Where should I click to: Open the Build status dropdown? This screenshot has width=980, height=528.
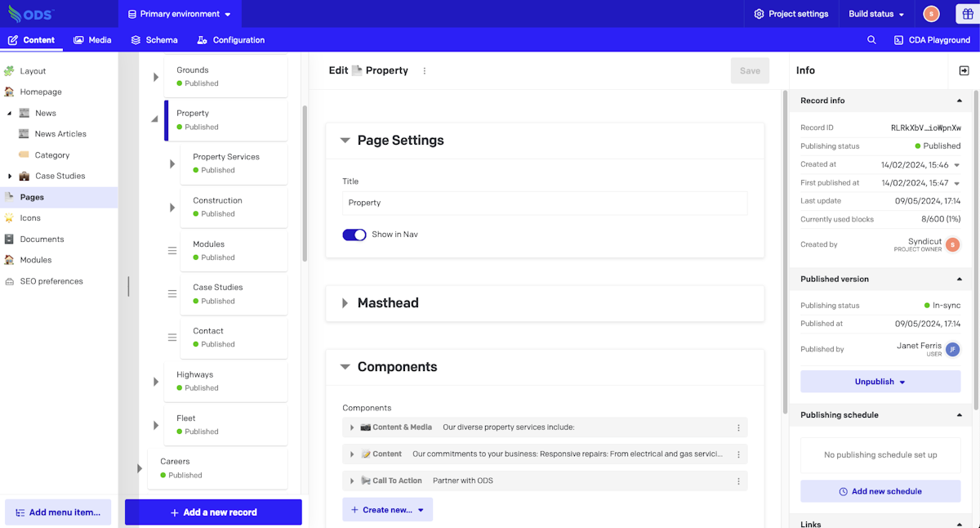click(x=876, y=14)
